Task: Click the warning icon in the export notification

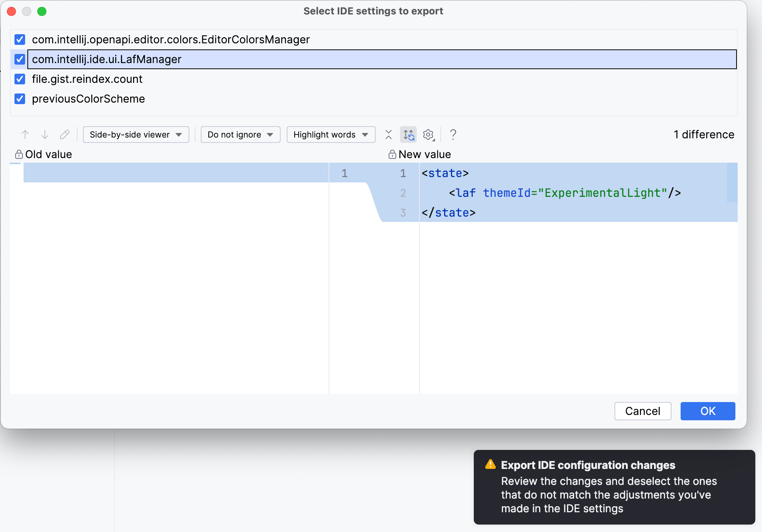Action: [491, 465]
